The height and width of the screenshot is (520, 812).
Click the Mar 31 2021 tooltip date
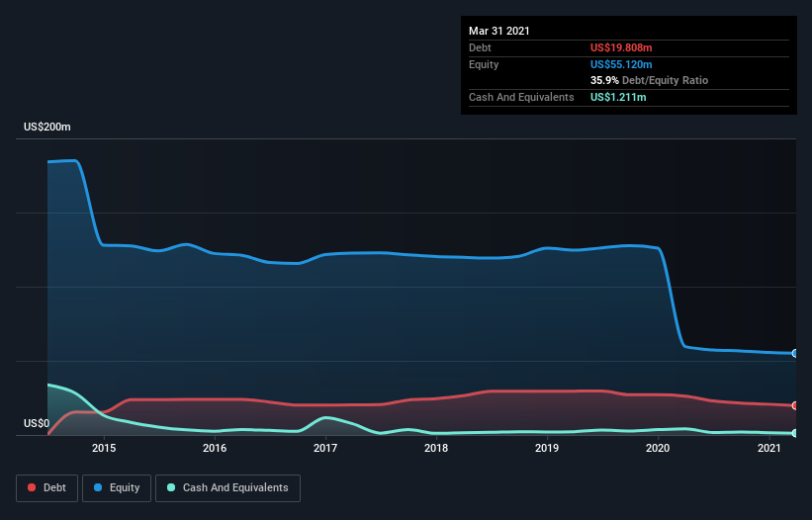(499, 31)
